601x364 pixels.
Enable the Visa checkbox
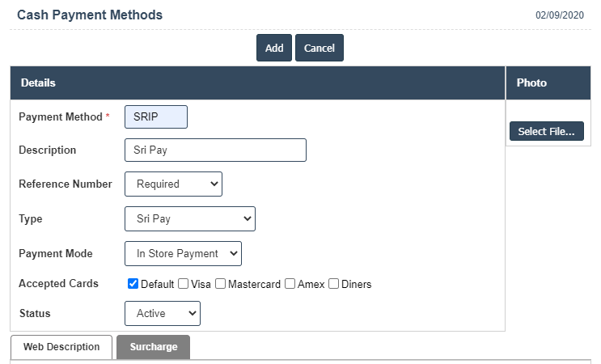click(184, 284)
